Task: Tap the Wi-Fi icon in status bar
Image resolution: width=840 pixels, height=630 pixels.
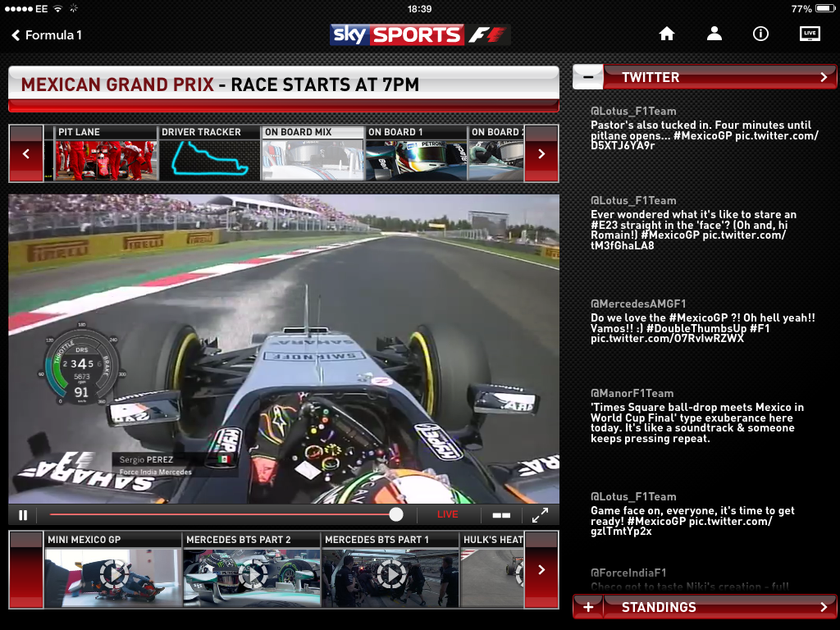Action: pyautogui.click(x=58, y=8)
